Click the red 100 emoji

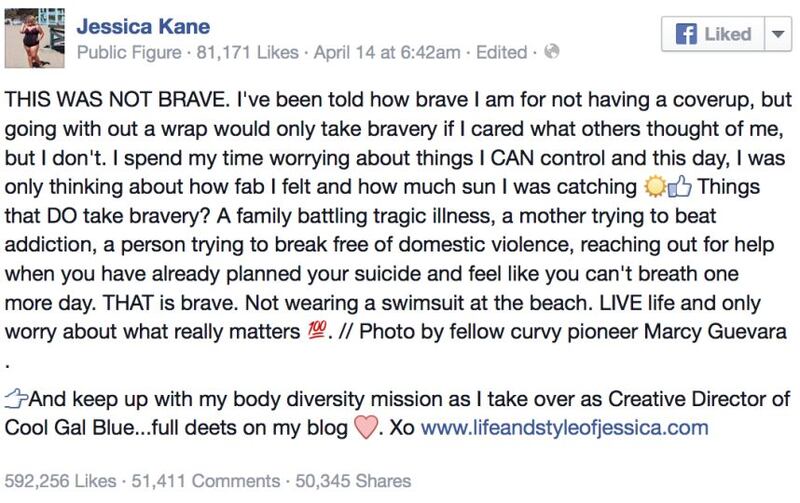click(x=317, y=332)
